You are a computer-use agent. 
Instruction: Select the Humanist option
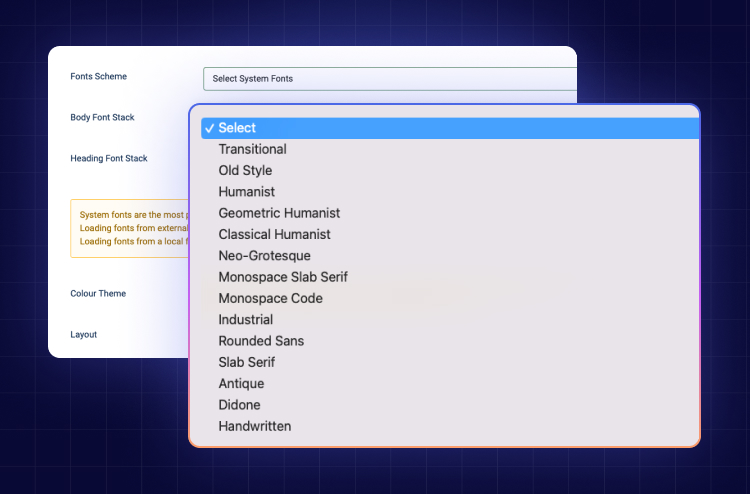[x=450, y=192]
